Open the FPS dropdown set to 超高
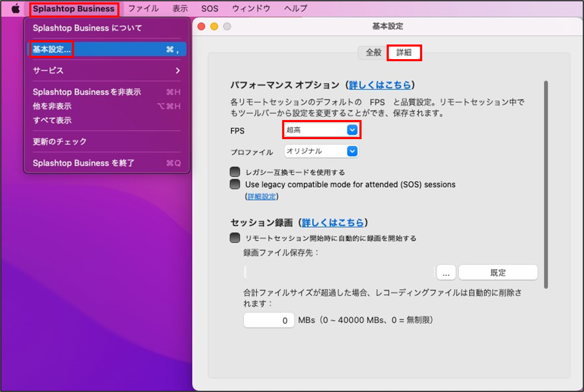Image resolution: width=584 pixels, height=392 pixels. point(316,130)
